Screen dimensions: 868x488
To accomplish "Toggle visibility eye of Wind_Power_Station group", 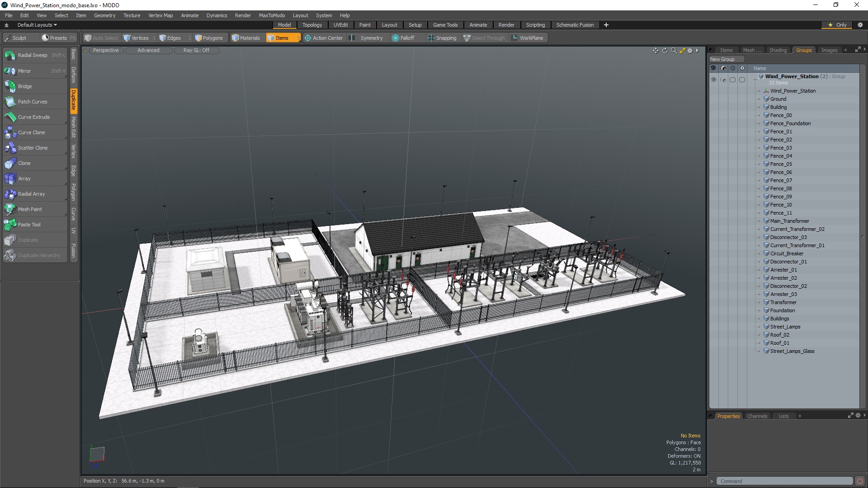I will click(713, 80).
